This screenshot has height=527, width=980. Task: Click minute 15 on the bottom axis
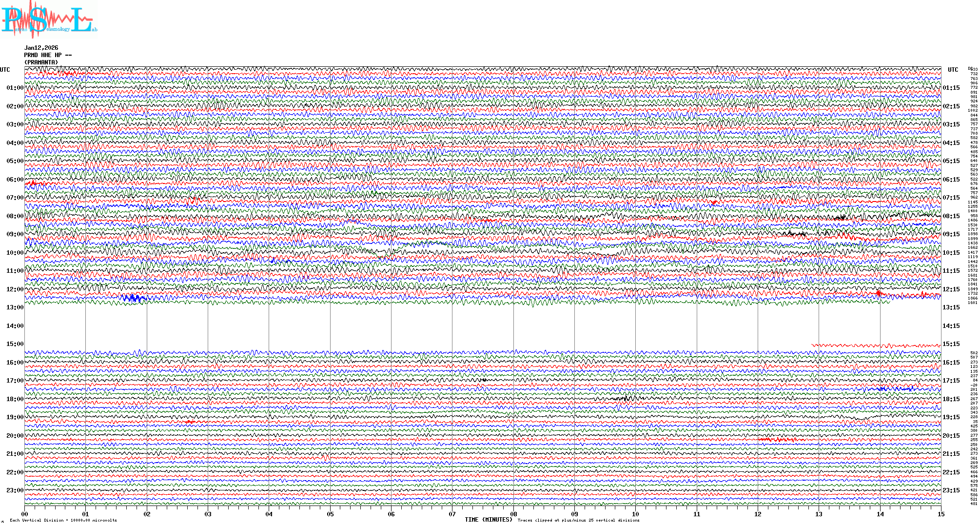click(x=941, y=514)
